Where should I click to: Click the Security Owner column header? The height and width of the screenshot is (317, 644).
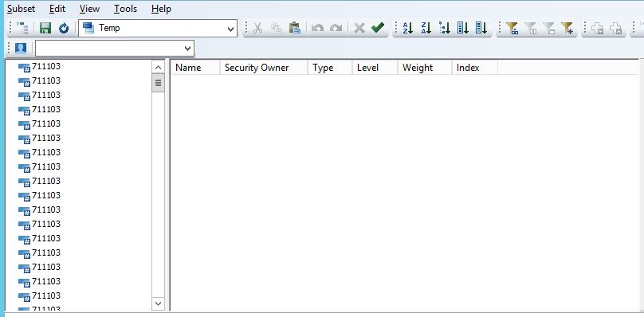coord(264,68)
